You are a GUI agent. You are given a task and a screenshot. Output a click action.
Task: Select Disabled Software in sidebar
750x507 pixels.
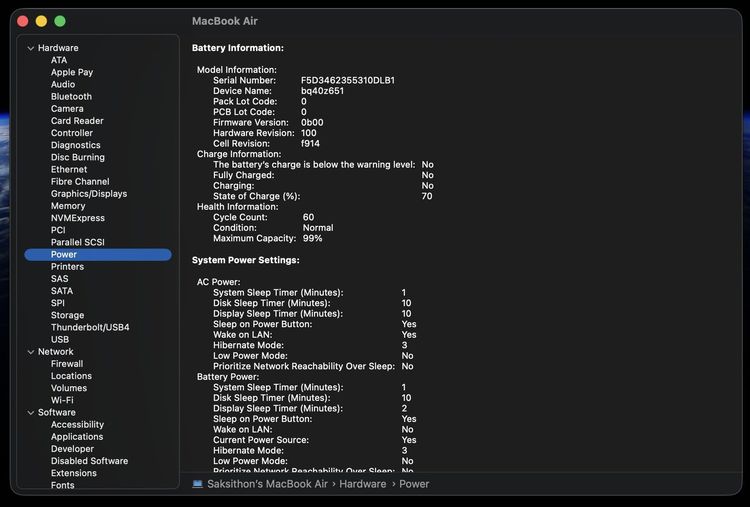click(89, 461)
